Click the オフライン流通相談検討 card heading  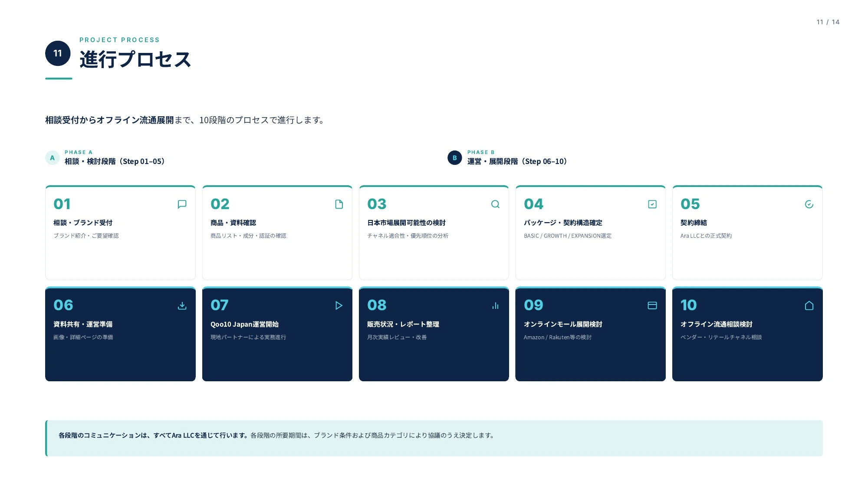[x=716, y=324]
